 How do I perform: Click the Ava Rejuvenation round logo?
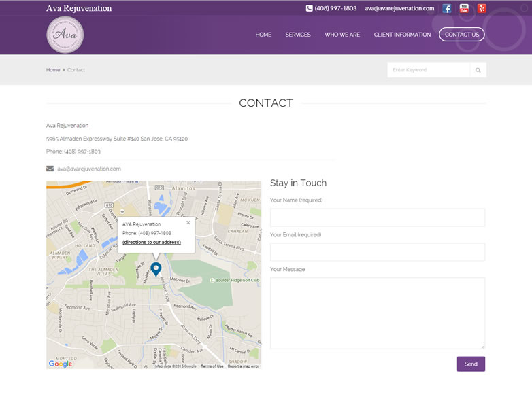[x=65, y=35]
